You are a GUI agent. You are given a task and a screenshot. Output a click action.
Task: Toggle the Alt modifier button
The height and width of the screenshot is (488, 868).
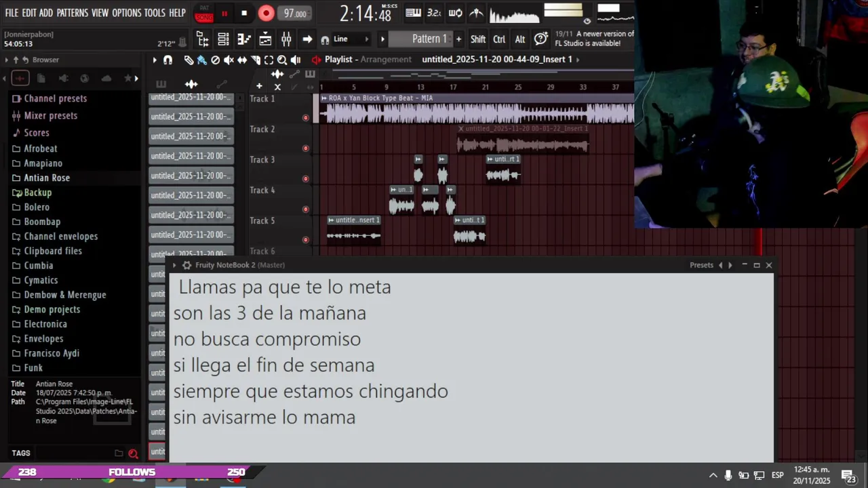(520, 39)
